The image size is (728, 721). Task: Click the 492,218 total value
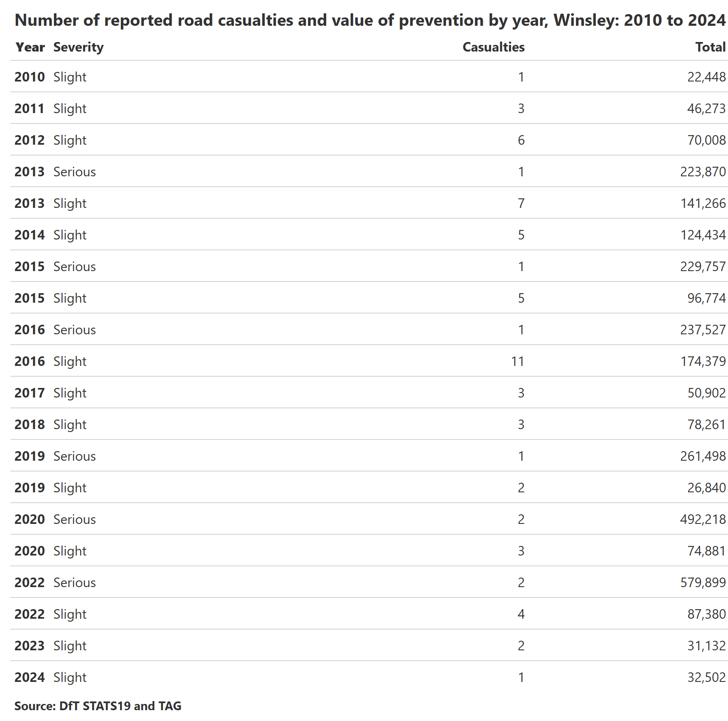tap(703, 519)
